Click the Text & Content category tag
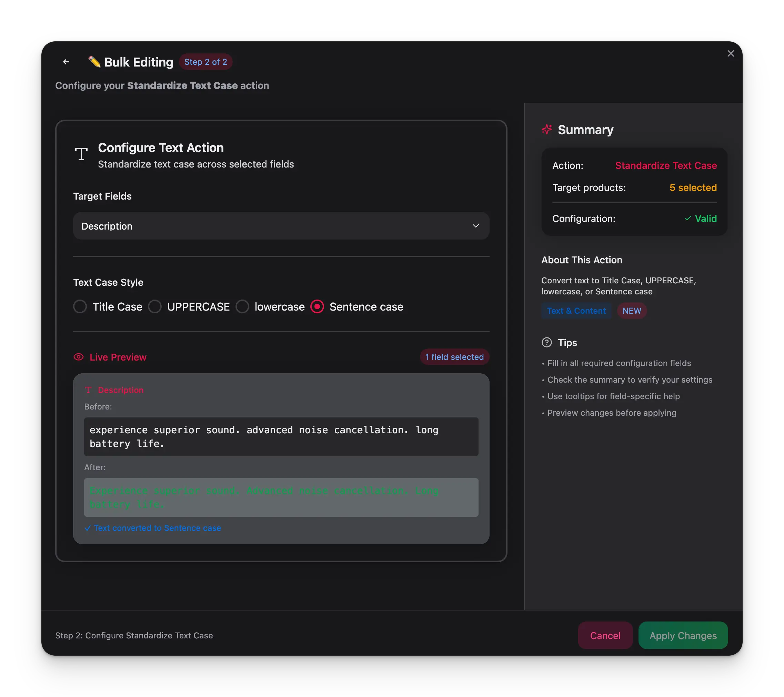 [x=576, y=311]
